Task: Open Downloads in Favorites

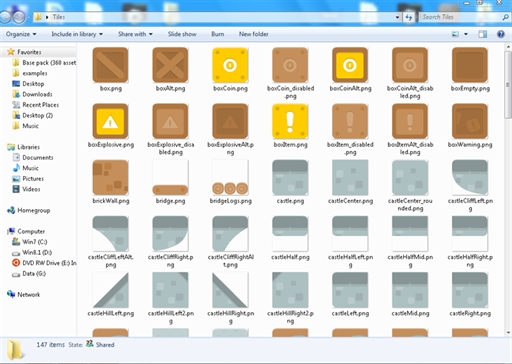Action: (37, 94)
